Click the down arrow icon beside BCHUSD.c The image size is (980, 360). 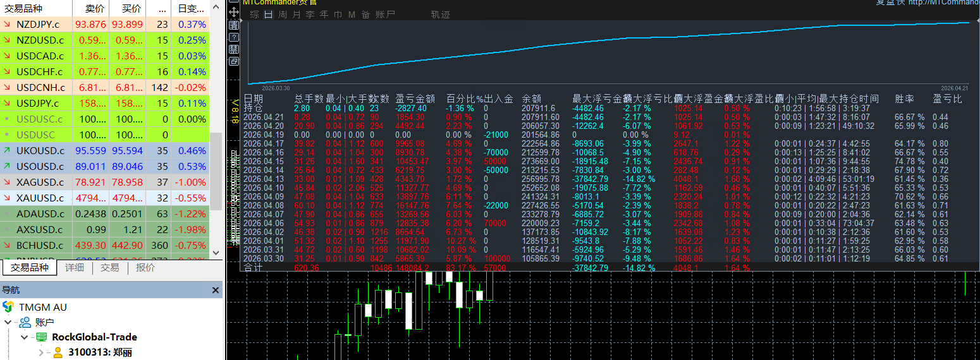(7, 246)
